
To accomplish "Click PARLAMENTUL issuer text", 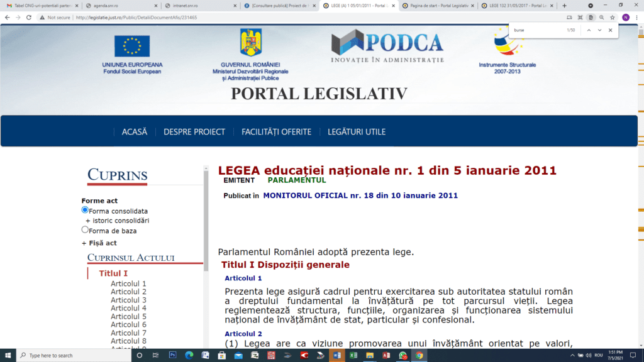I will click(297, 180).
